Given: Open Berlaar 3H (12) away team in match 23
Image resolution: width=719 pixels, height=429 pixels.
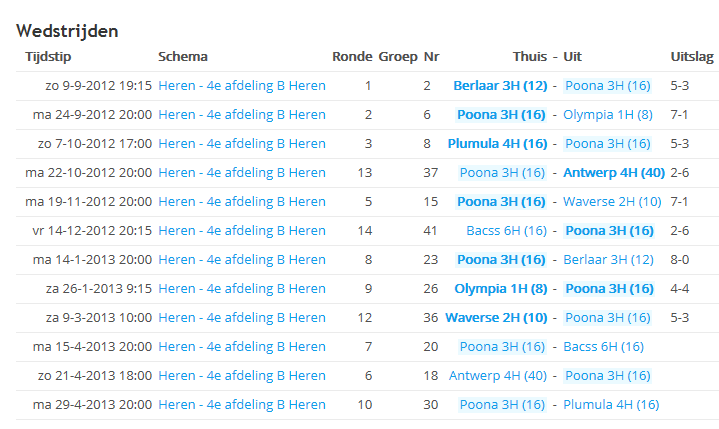Looking at the screenshot, I should coord(608,259).
